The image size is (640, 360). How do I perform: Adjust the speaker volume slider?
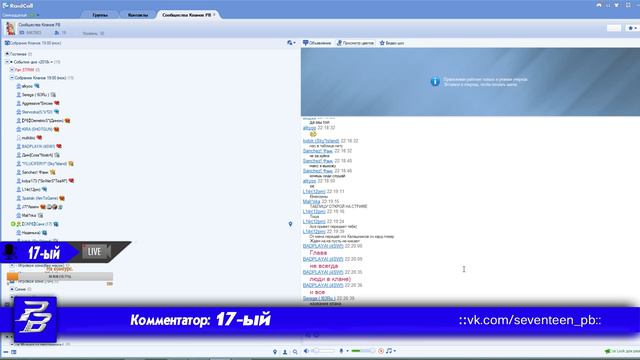click(324, 351)
